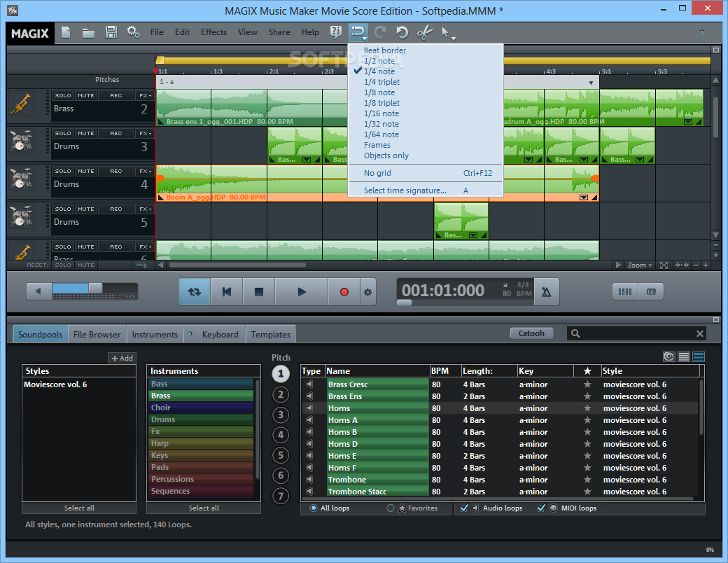Select the Choir instrument in list

click(201, 408)
